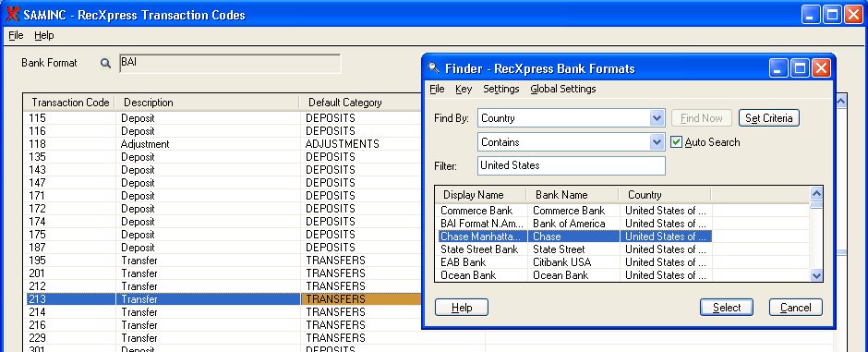Screen dimensions: 868x352
Task: Click the Country column header in Finder
Action: pos(665,195)
